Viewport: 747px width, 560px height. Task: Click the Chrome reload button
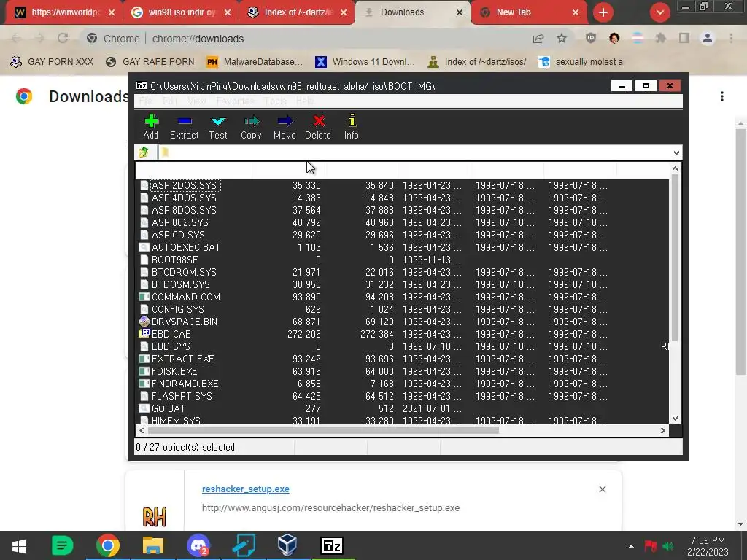pos(63,39)
